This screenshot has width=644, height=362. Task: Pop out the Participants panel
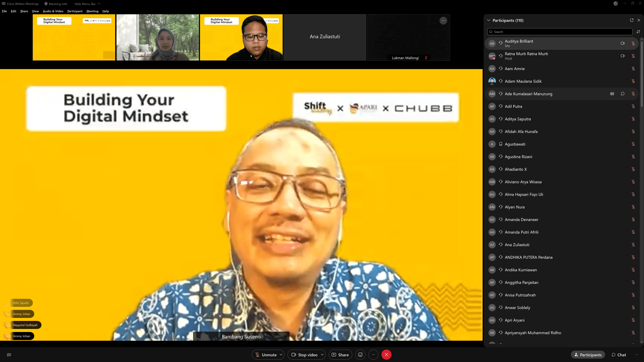coord(631,20)
